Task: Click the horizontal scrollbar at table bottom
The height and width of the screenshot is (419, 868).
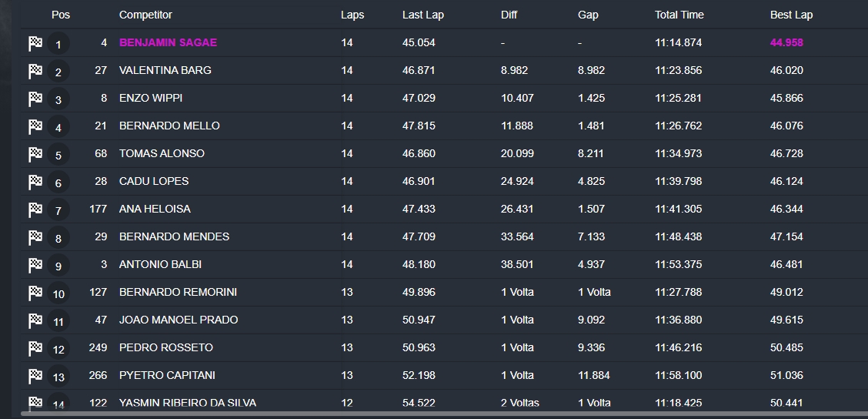Action: (444, 414)
